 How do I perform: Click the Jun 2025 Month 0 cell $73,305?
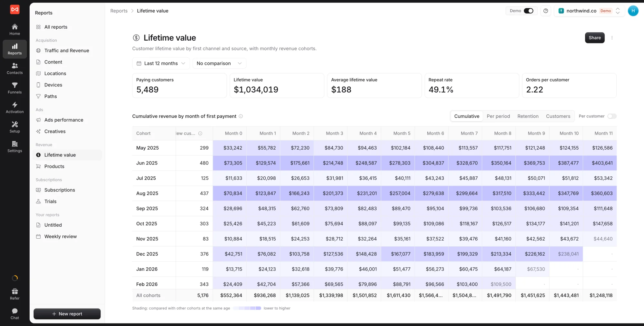230,163
